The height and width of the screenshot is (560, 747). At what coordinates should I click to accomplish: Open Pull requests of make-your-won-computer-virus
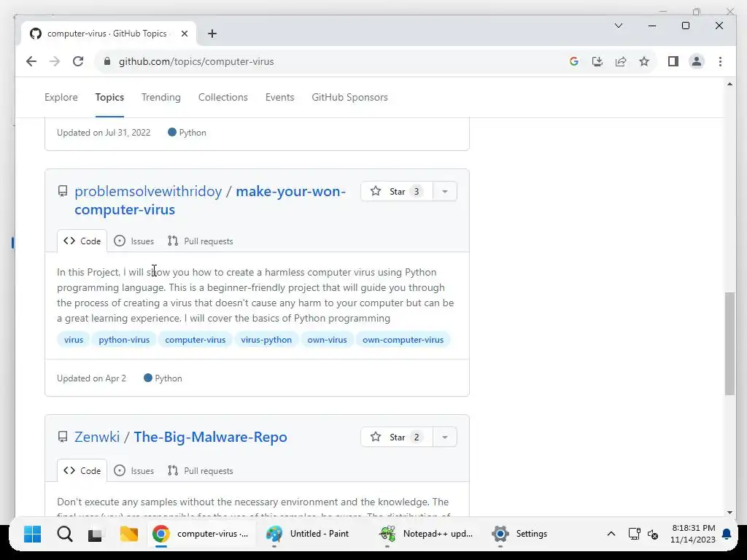click(200, 241)
